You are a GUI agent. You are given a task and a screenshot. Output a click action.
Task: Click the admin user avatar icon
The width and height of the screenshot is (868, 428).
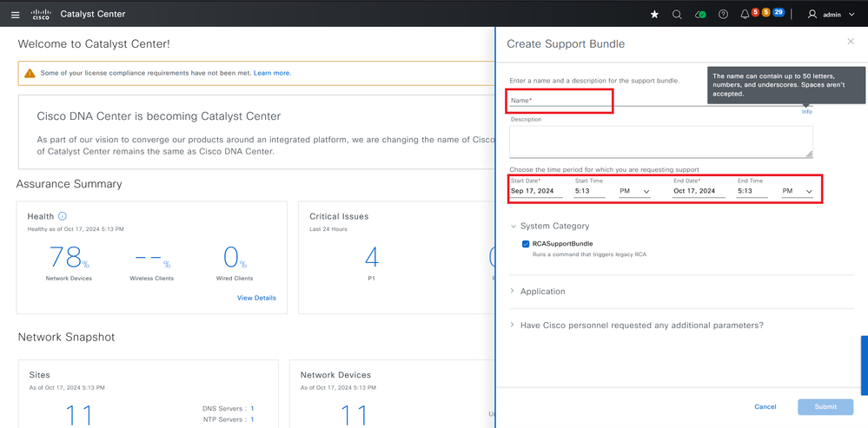[x=812, y=15]
